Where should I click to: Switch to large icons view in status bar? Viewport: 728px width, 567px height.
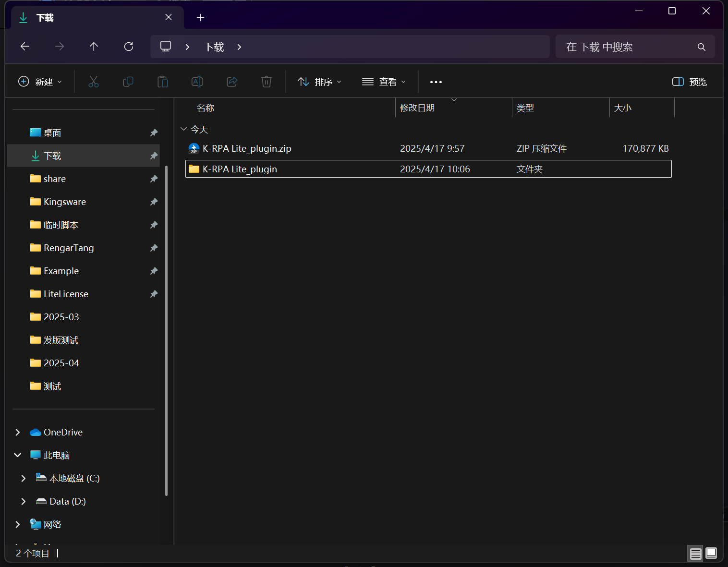711,554
